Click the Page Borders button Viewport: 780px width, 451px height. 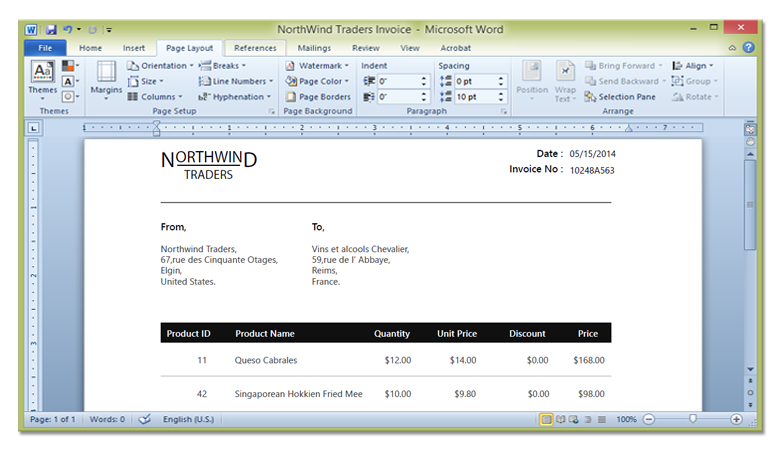pyautogui.click(x=318, y=96)
